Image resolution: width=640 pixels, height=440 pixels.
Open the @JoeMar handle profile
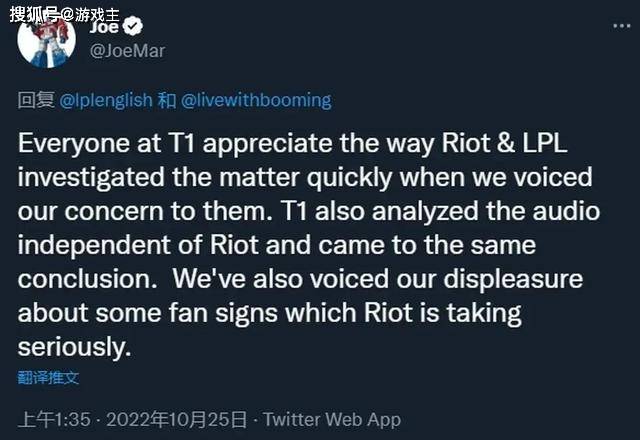coord(127,51)
